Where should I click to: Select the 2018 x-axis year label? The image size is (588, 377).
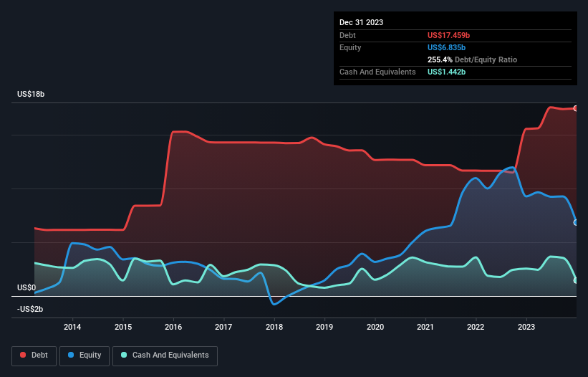tap(274, 328)
